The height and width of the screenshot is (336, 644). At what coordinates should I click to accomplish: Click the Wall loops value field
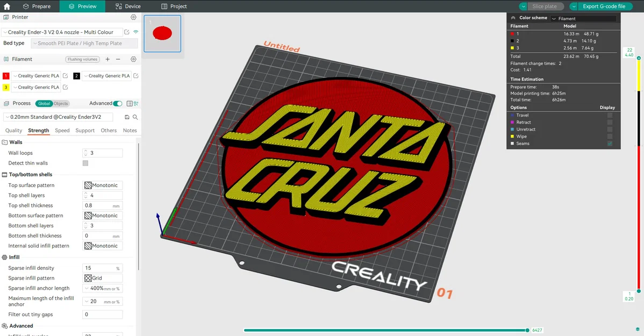click(x=102, y=153)
